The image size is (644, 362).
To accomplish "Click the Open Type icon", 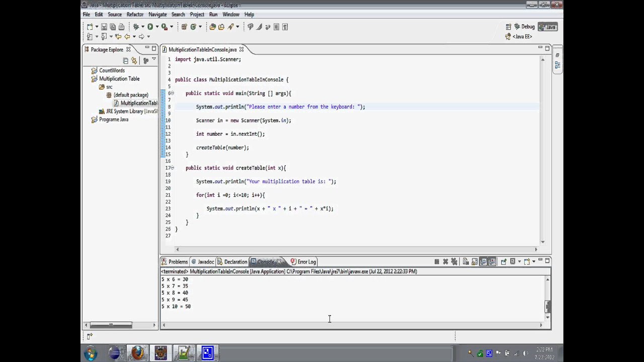I will pyautogui.click(x=213, y=27).
